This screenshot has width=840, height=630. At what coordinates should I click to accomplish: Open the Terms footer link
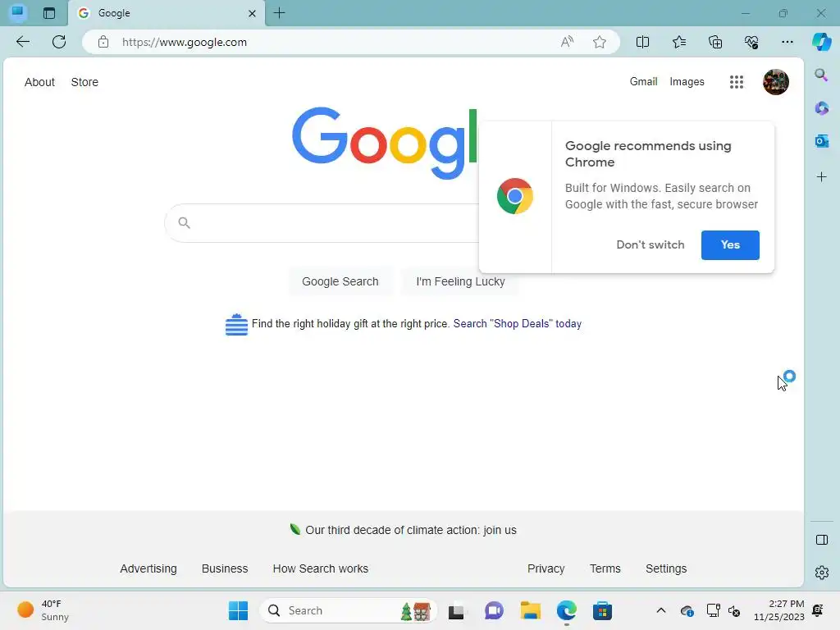pos(605,568)
